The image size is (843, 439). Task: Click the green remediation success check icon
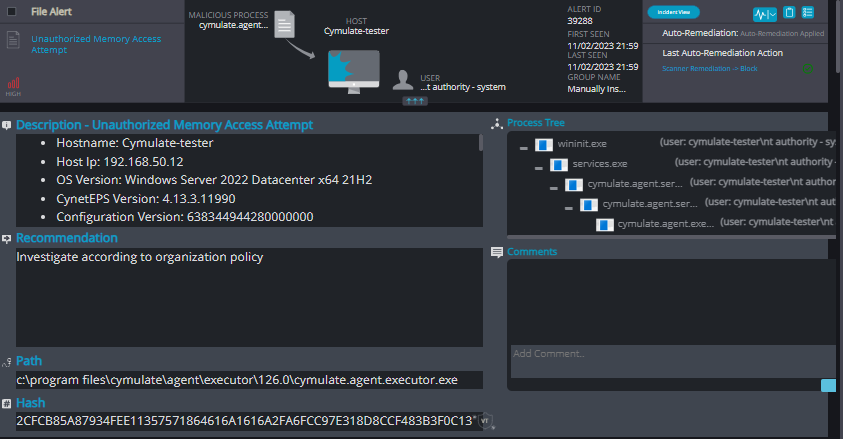tap(807, 69)
